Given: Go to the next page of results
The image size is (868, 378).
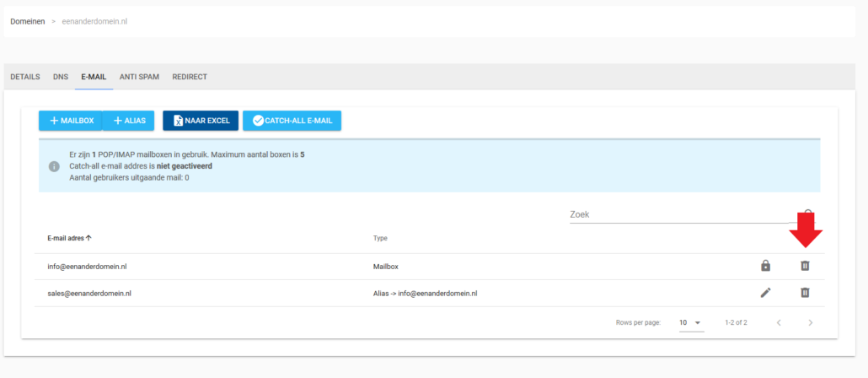Looking at the screenshot, I should [x=810, y=322].
